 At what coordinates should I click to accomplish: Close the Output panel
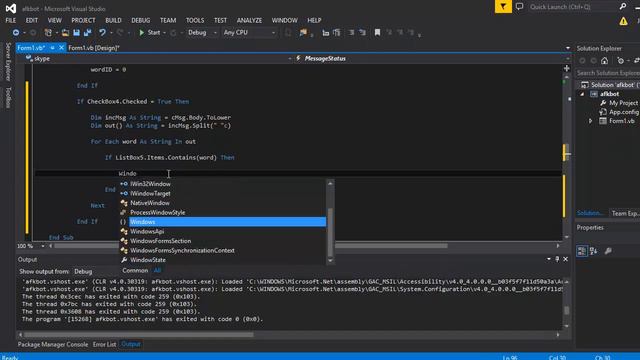pyautogui.click(x=565, y=259)
